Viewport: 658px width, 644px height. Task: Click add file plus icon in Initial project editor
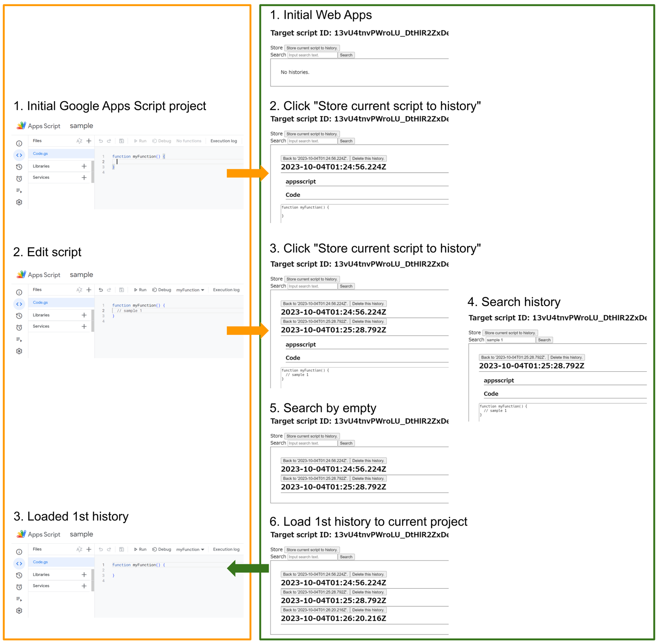coord(89,141)
